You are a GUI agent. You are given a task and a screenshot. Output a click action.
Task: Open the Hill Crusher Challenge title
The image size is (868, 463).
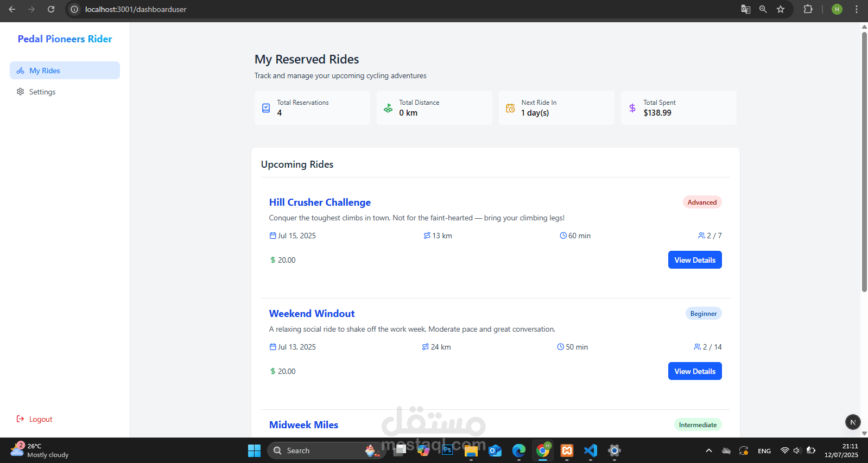coord(320,202)
